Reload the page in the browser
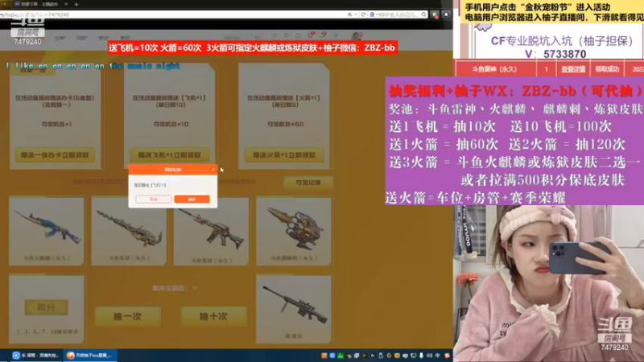 (x=364, y=14)
